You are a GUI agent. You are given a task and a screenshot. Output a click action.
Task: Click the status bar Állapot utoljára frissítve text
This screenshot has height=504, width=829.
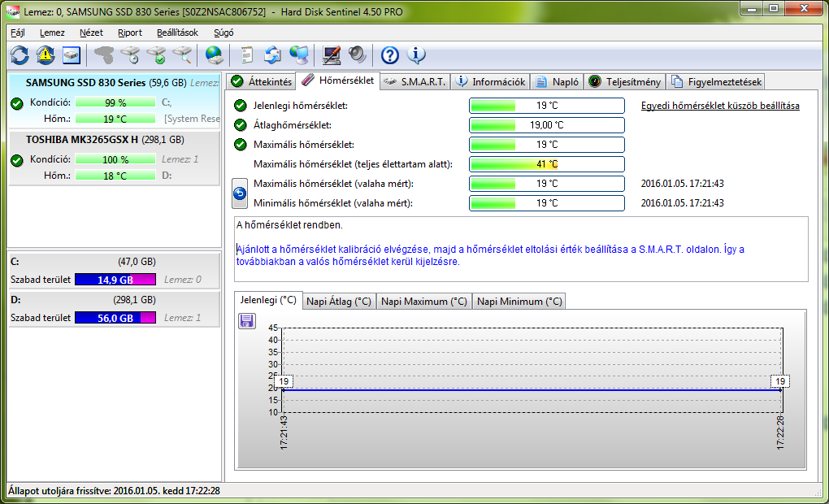(115, 491)
